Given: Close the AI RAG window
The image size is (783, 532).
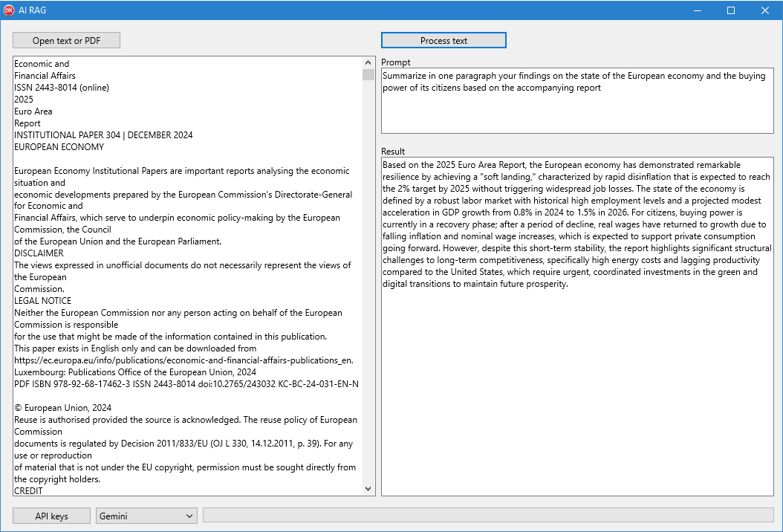Looking at the screenshot, I should tap(765, 10).
